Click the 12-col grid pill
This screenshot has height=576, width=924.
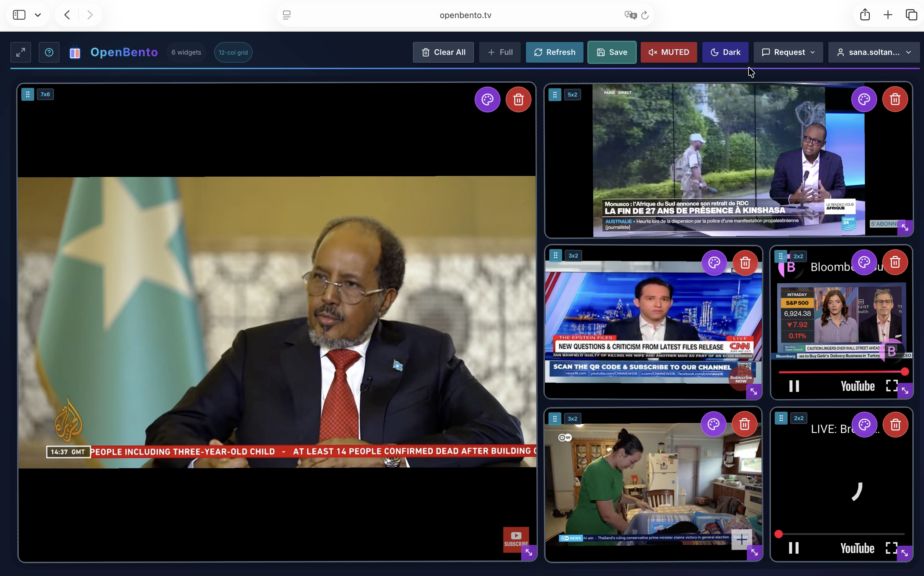233,52
